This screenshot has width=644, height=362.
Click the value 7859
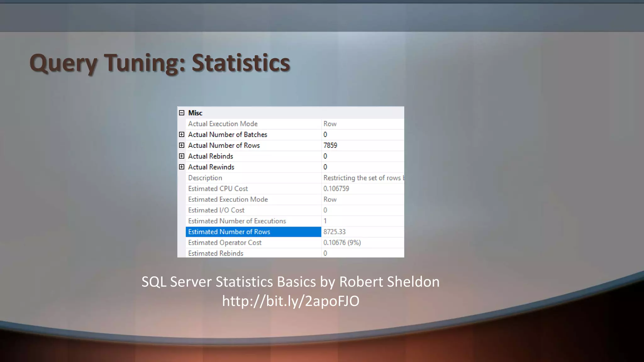(330, 145)
